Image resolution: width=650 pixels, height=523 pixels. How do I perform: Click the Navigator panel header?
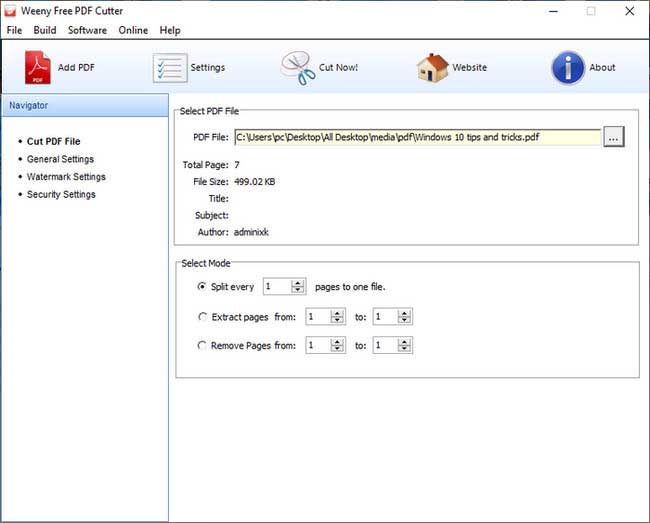pos(85,105)
